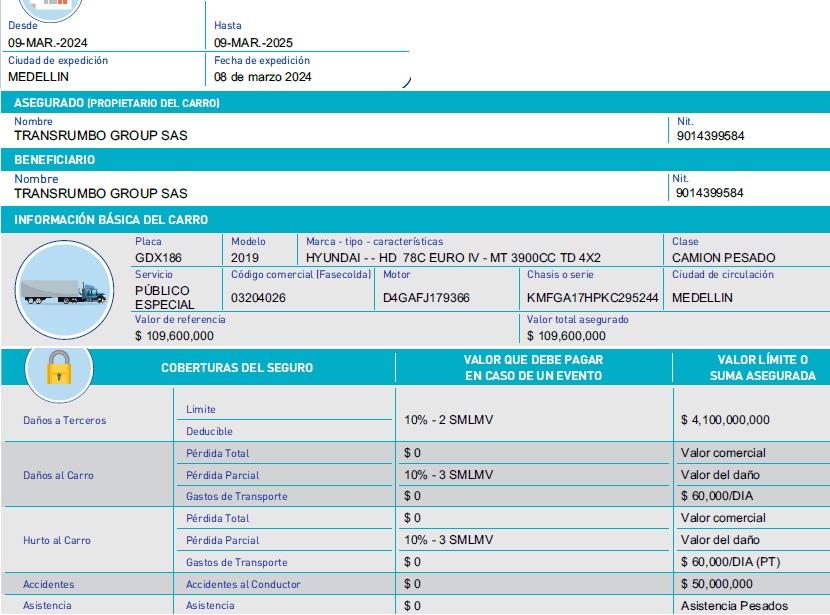Click the yellow padlock icon
This screenshot has height=615, width=830.
tap(58, 369)
